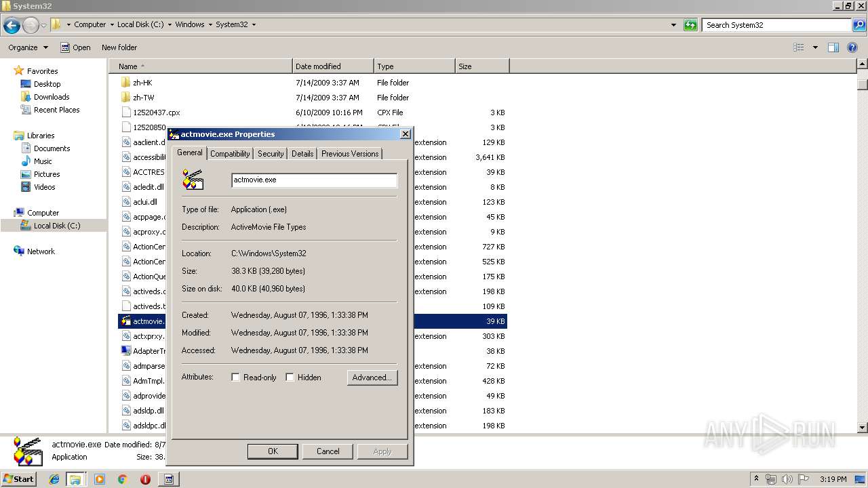Switch to the Security tab

(271, 154)
